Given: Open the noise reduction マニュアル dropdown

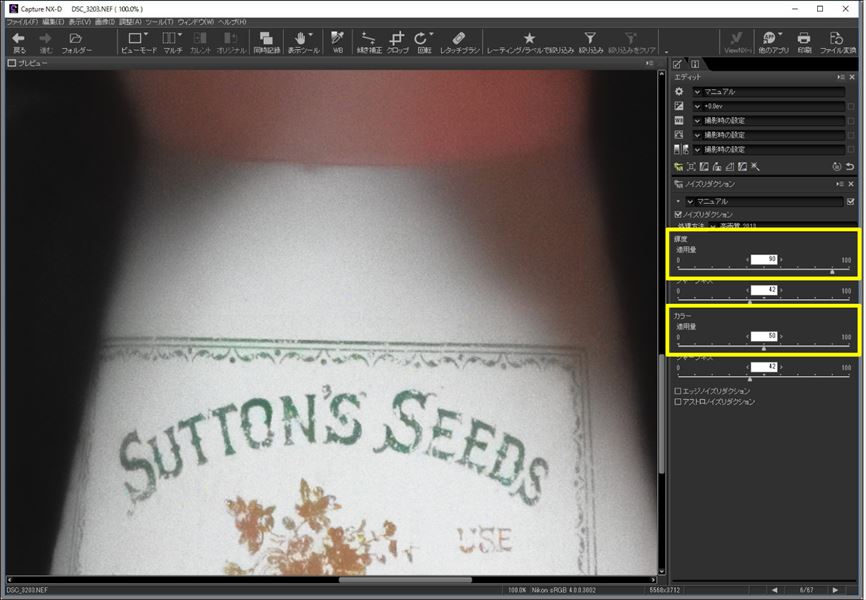Looking at the screenshot, I should click(x=764, y=202).
